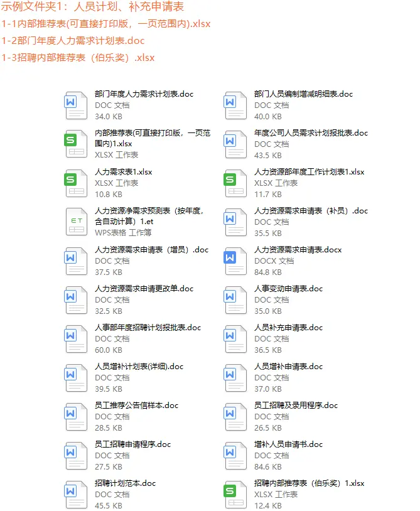The width and height of the screenshot is (420, 511).
Task: Click the icon of 年度公司人员需求计划报批表.doc
Action: [235, 144]
